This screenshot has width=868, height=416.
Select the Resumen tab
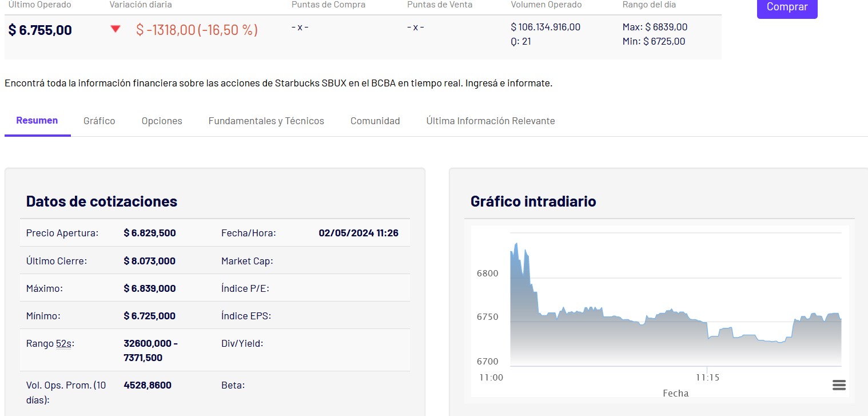pyautogui.click(x=37, y=121)
